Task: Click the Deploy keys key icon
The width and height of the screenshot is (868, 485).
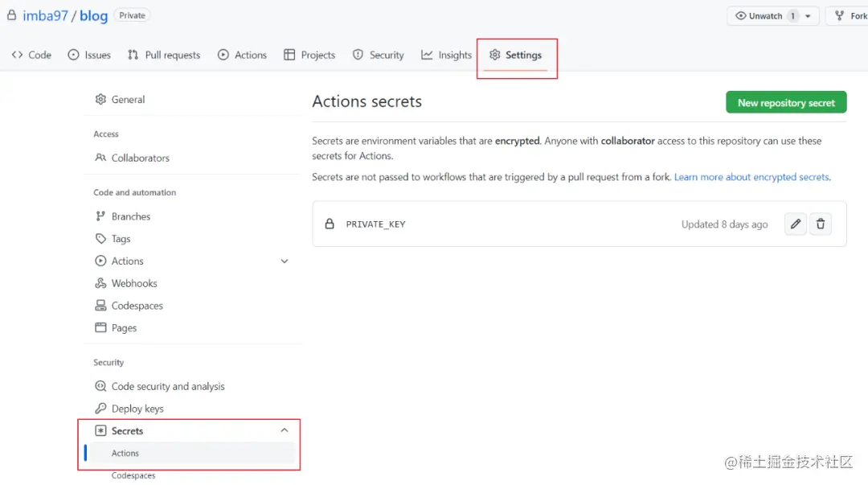Action: click(x=100, y=409)
